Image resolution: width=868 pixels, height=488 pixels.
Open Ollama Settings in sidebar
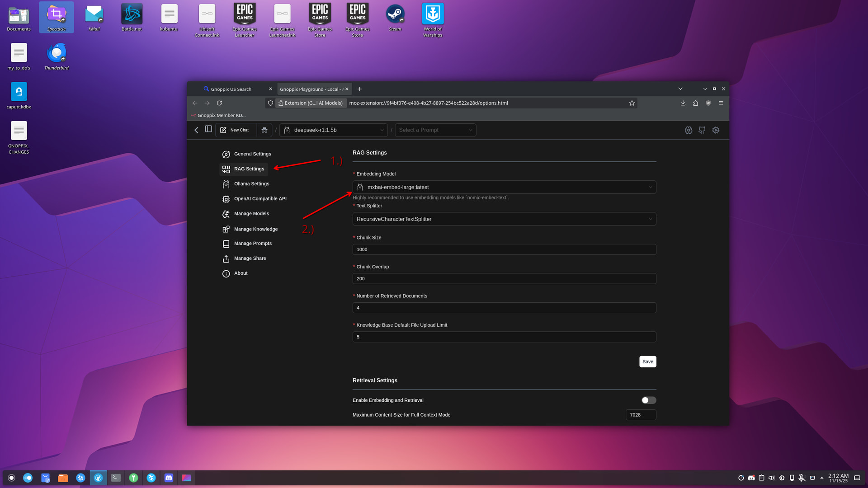pos(251,184)
